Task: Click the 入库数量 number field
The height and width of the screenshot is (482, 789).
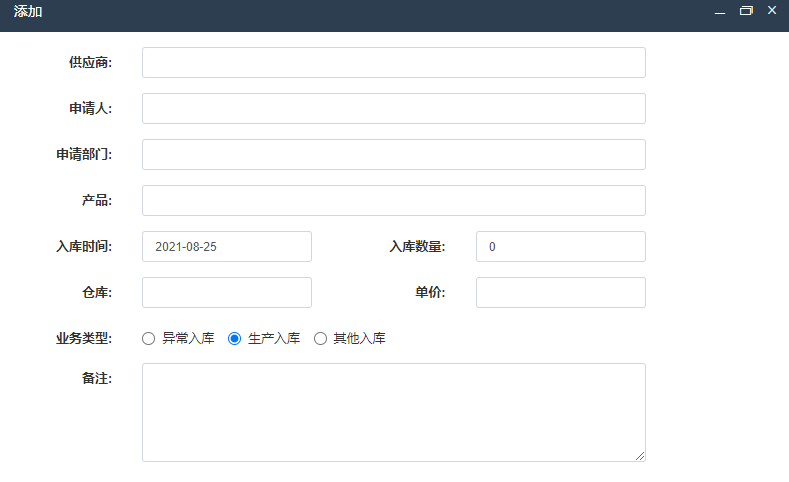Action: [561, 247]
